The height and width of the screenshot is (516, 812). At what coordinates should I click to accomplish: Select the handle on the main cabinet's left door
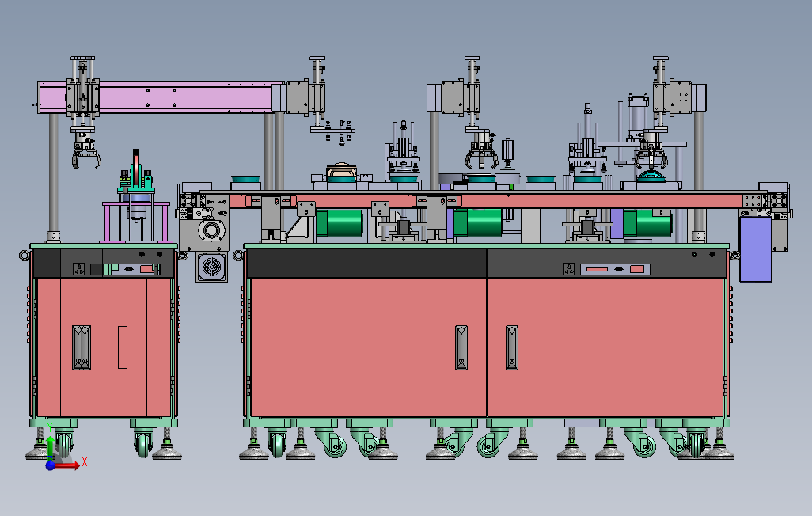pyautogui.click(x=461, y=347)
